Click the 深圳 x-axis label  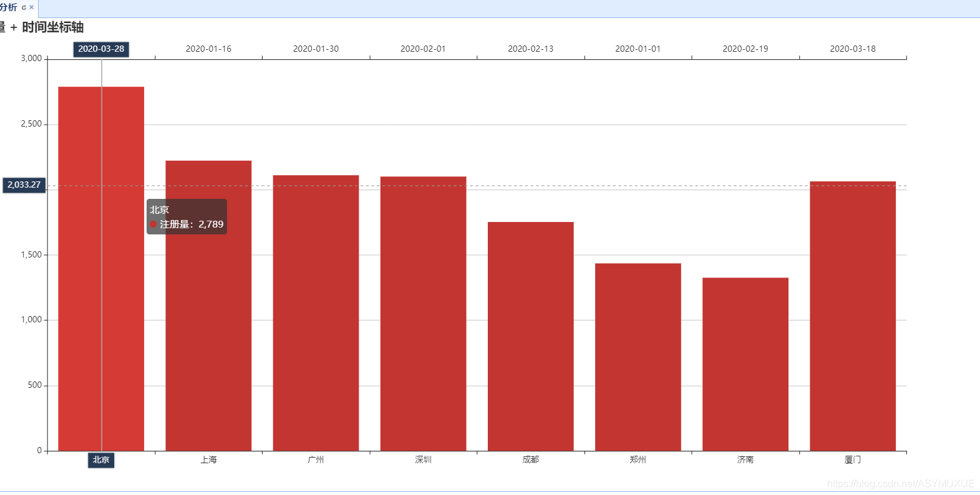[x=423, y=459]
